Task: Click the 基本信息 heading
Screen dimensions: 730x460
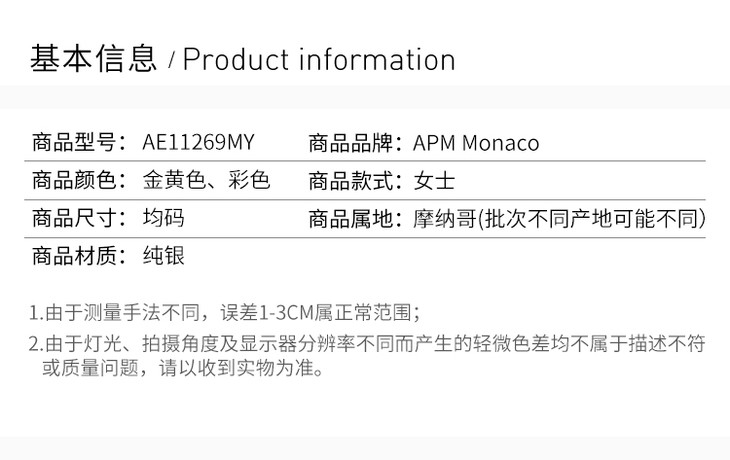Action: pos(94,59)
